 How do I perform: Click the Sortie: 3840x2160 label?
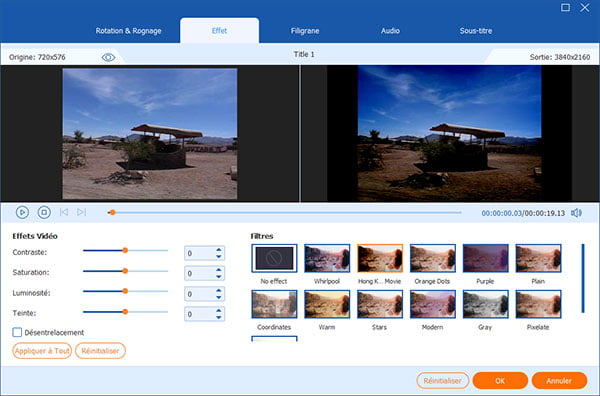coord(559,57)
